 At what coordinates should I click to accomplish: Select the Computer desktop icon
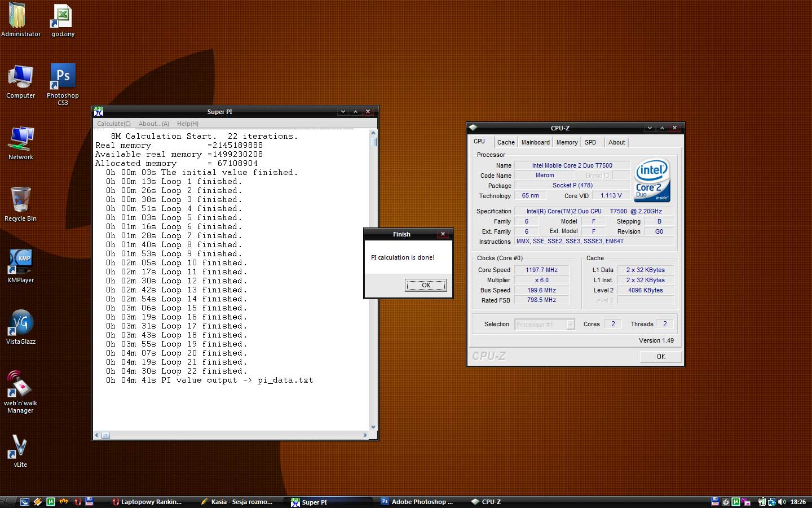click(20, 82)
